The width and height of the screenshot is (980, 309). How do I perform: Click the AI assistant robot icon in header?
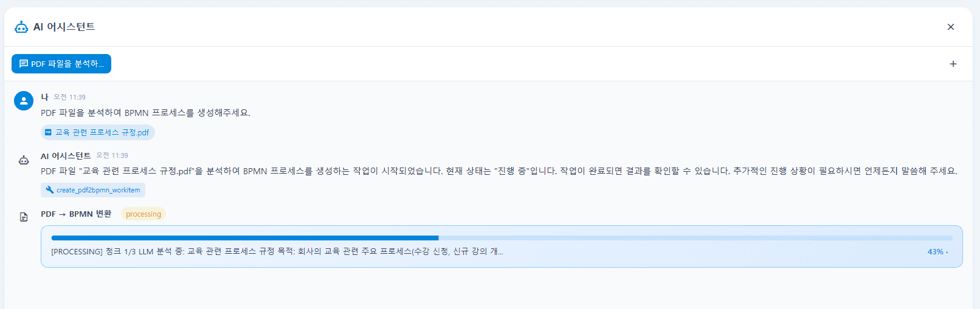click(21, 27)
